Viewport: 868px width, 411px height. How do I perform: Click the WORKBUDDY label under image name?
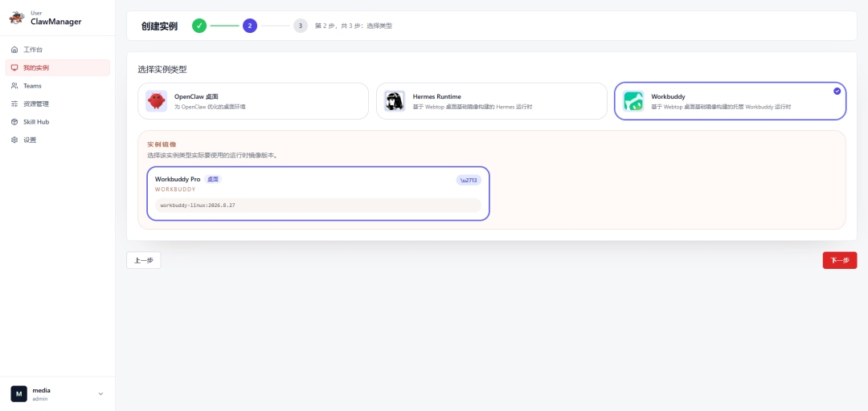tap(175, 189)
